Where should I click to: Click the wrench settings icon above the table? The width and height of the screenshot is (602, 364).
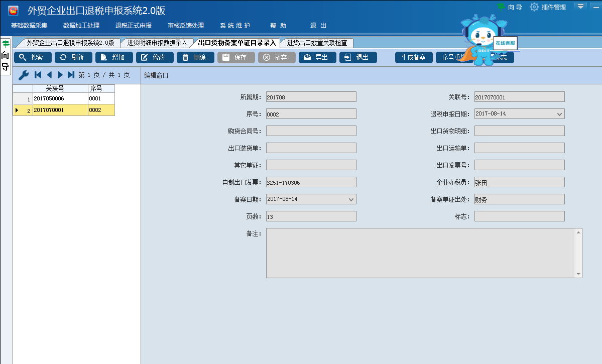pyautogui.click(x=23, y=75)
